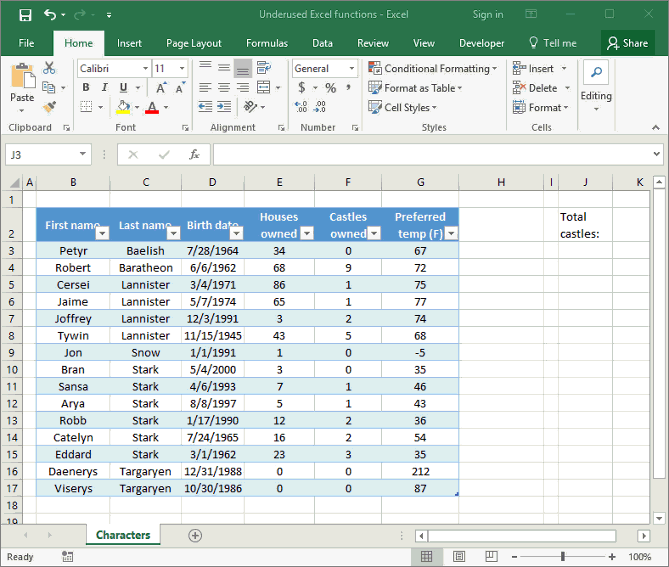Add a new sheet with the plus icon

pyautogui.click(x=195, y=535)
